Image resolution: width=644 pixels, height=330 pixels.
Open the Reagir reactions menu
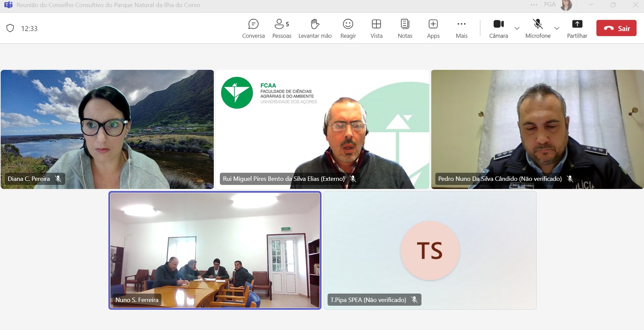click(348, 28)
